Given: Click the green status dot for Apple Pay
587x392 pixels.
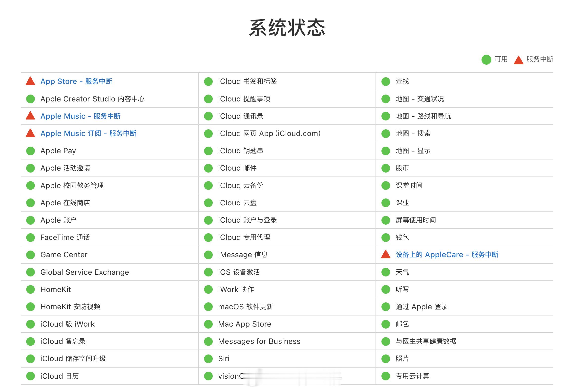Looking at the screenshot, I should [31, 151].
